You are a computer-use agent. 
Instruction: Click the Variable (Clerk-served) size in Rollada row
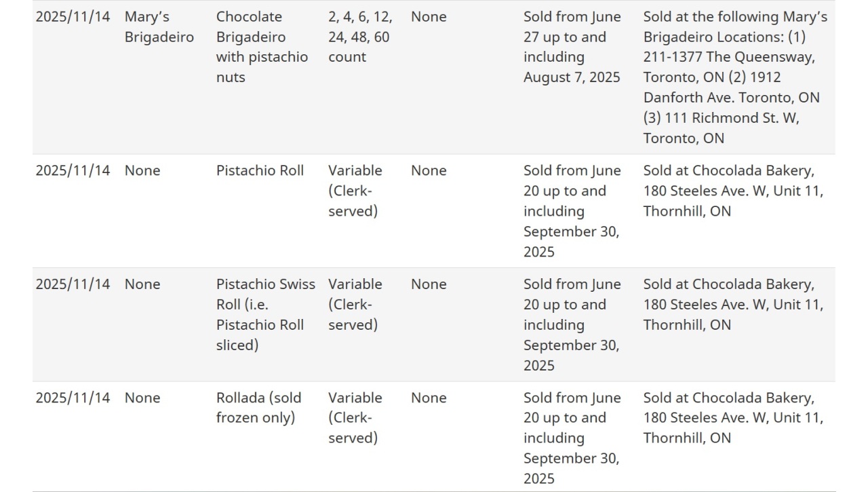pyautogui.click(x=355, y=417)
